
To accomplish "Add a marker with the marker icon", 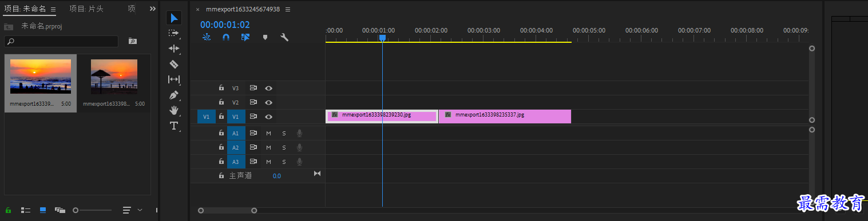I will point(265,37).
